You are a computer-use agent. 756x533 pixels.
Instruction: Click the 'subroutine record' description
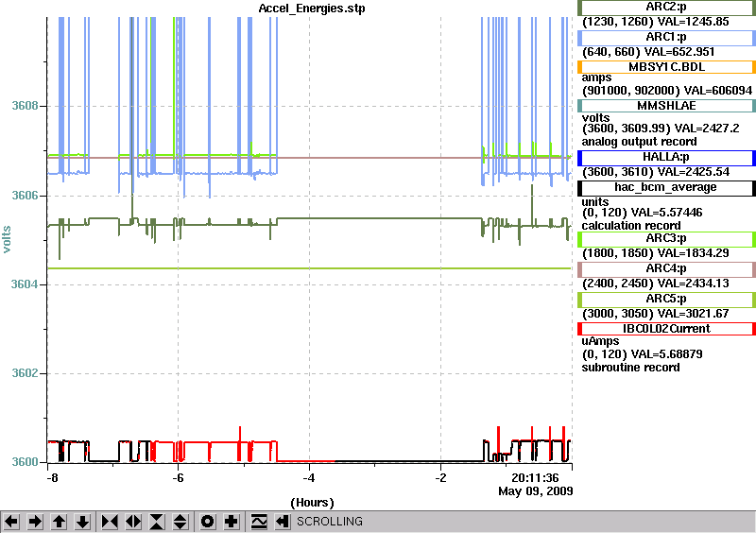pos(630,368)
